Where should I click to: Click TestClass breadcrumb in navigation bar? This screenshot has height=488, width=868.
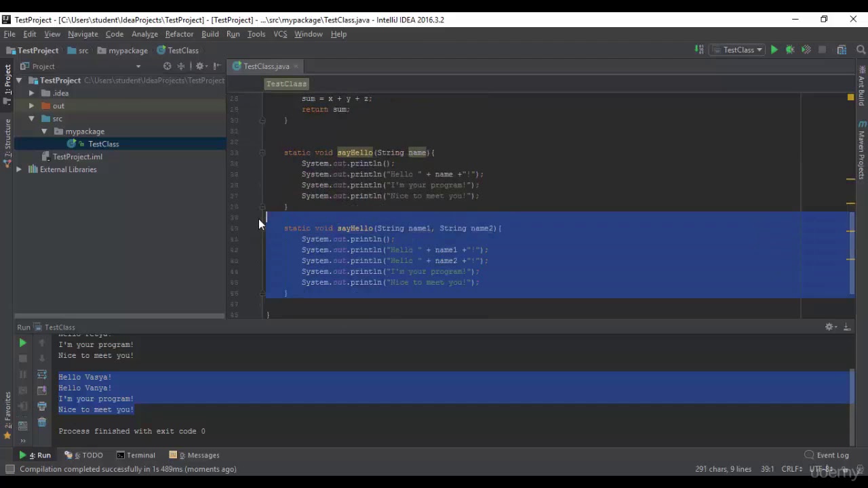click(x=178, y=51)
